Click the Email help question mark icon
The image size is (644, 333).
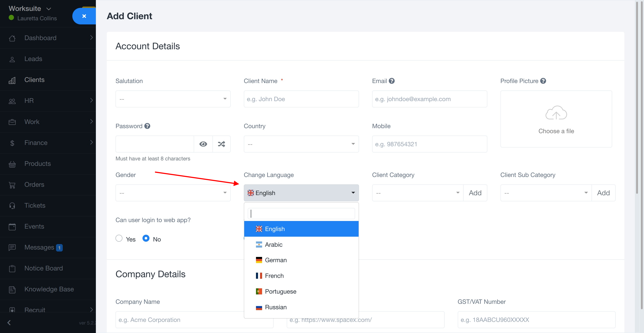pyautogui.click(x=392, y=81)
